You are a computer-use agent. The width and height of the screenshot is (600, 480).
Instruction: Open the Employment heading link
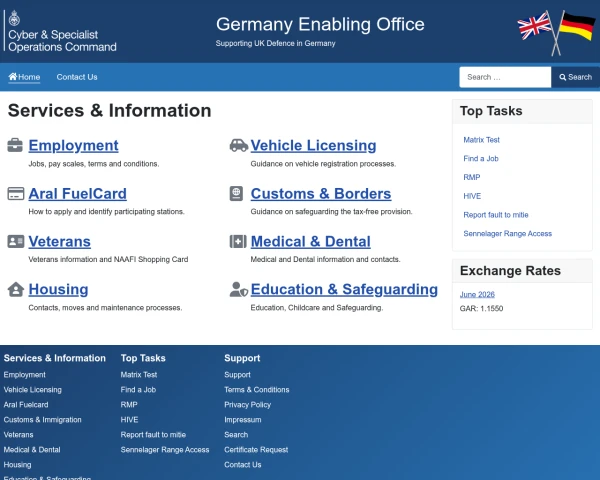pos(73,145)
